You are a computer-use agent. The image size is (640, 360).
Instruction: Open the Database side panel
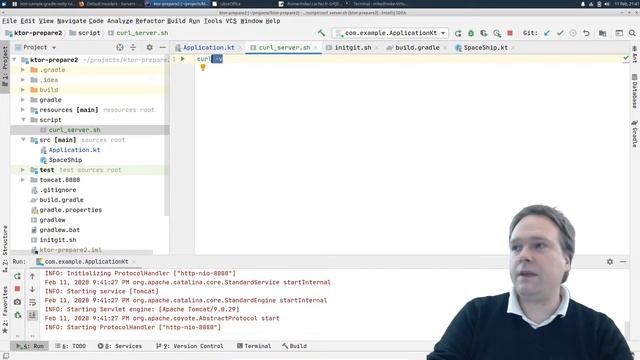click(635, 91)
